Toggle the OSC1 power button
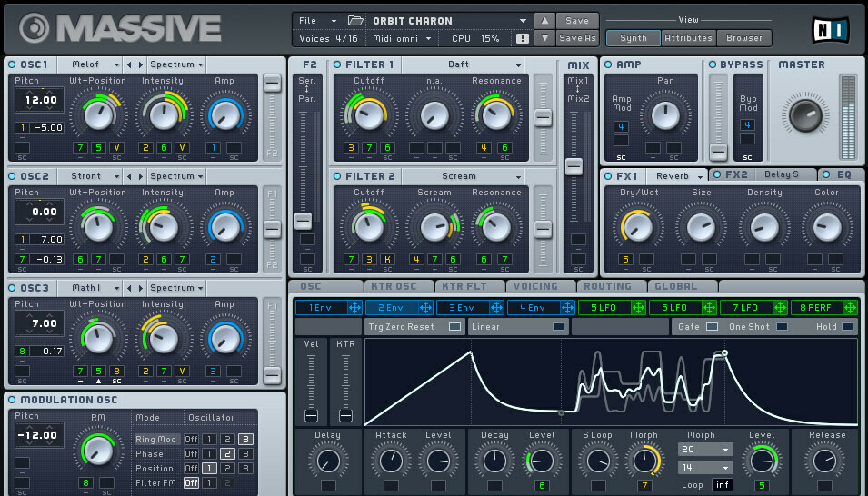Image resolution: width=868 pixels, height=496 pixels. coord(12,64)
